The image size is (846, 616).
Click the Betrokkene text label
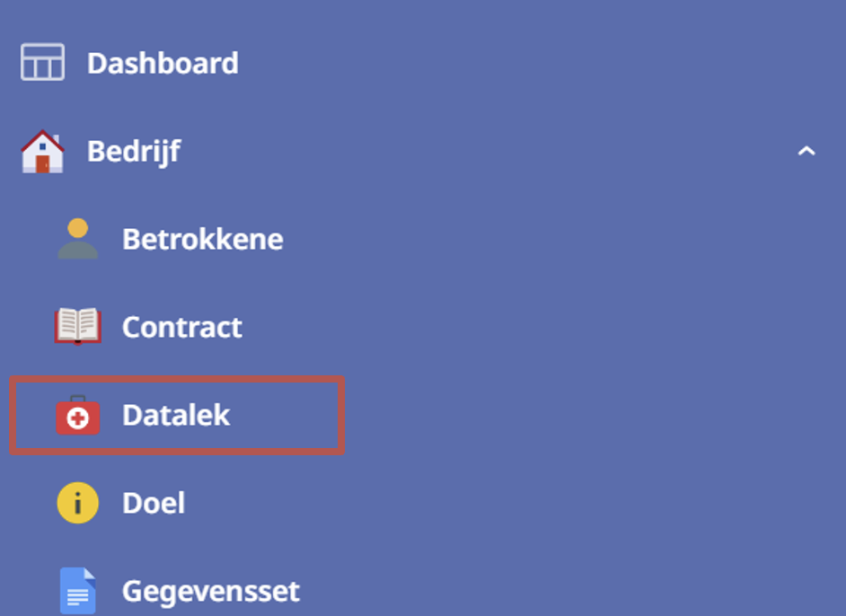click(x=202, y=239)
